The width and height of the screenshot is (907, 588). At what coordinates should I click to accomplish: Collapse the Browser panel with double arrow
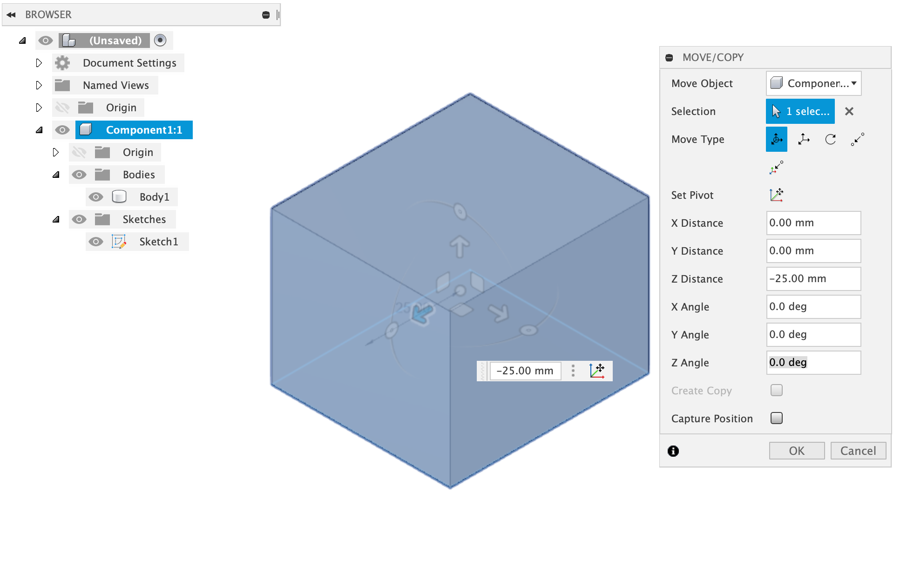click(x=11, y=15)
